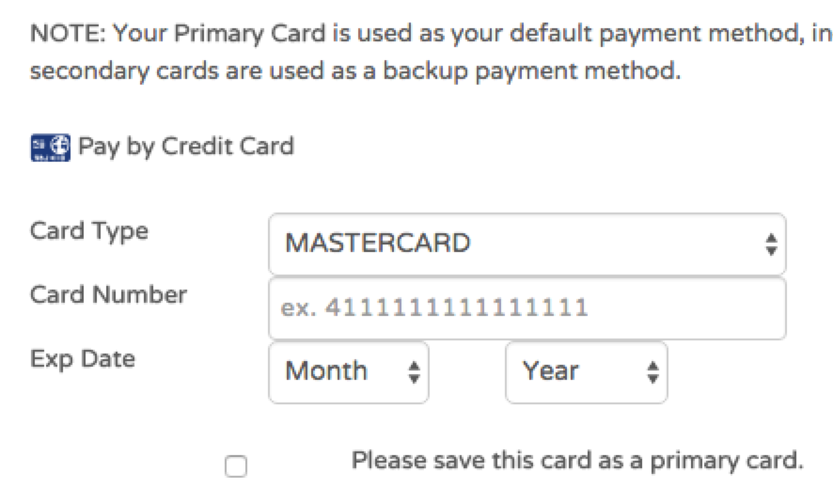This screenshot has width=833, height=504.
Task: Click the placeholder example card number text
Action: coord(434,307)
